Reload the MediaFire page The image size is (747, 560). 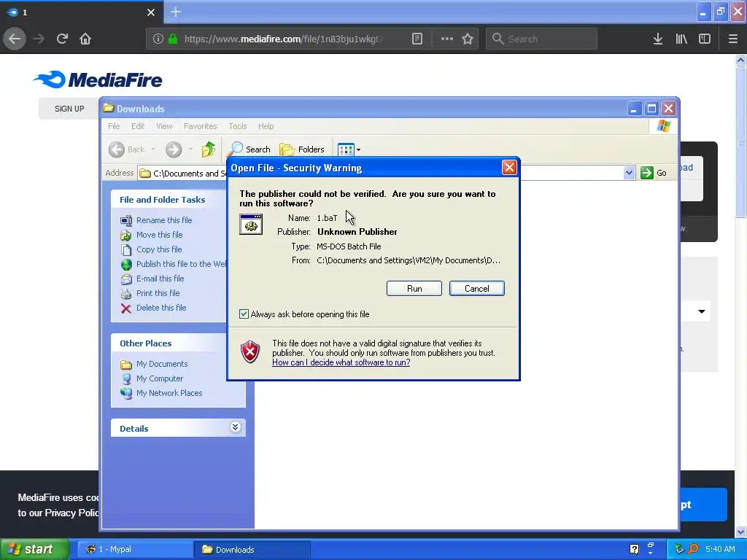coord(62,39)
